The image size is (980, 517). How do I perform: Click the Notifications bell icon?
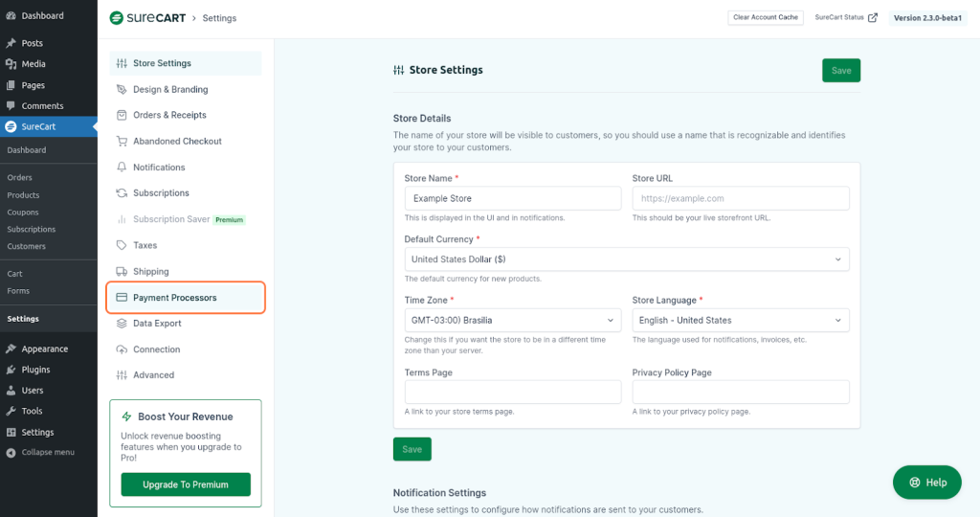click(122, 167)
